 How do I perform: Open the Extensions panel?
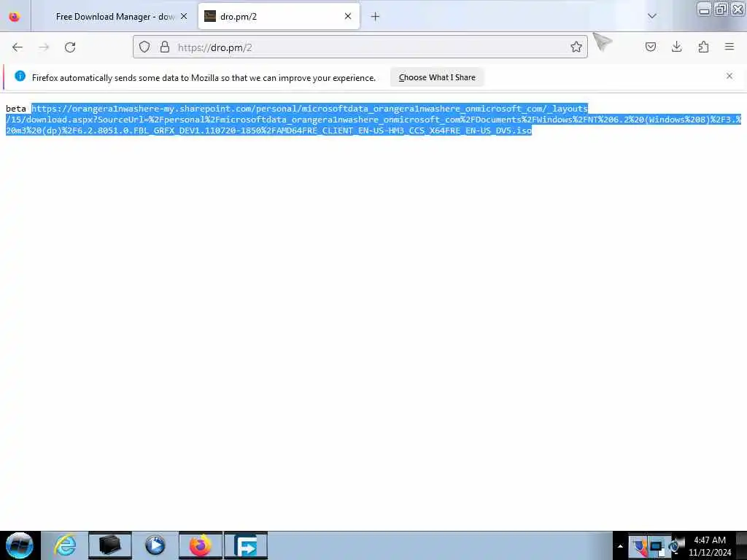(703, 47)
